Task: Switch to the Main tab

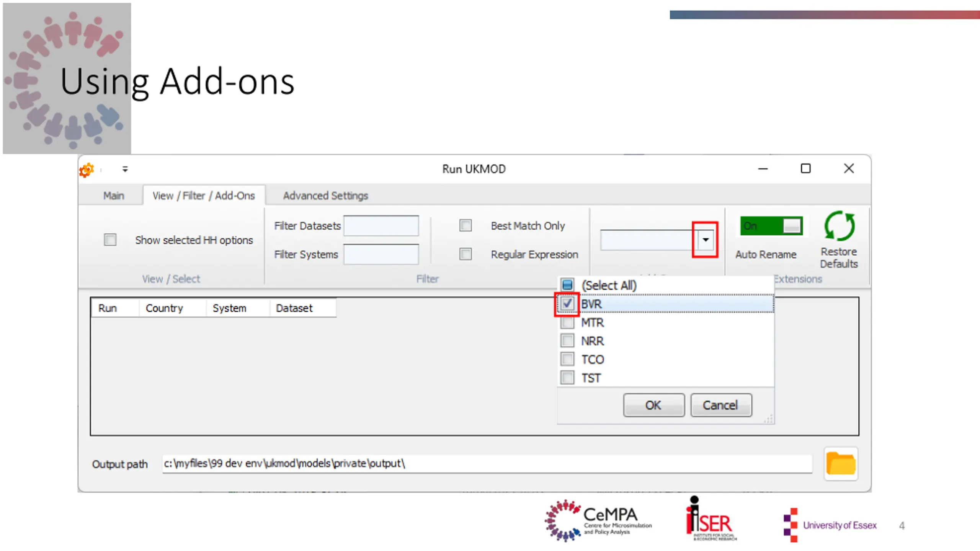Action: 114,196
